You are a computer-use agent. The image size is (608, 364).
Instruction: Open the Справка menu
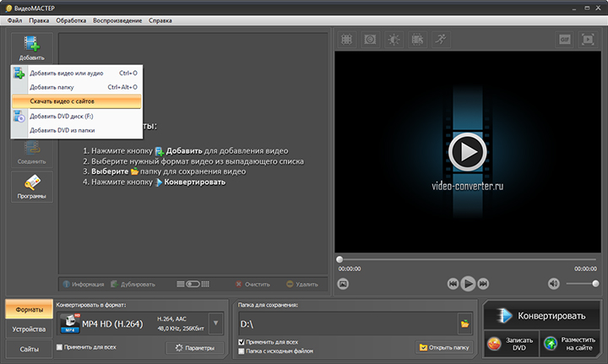coord(160,20)
